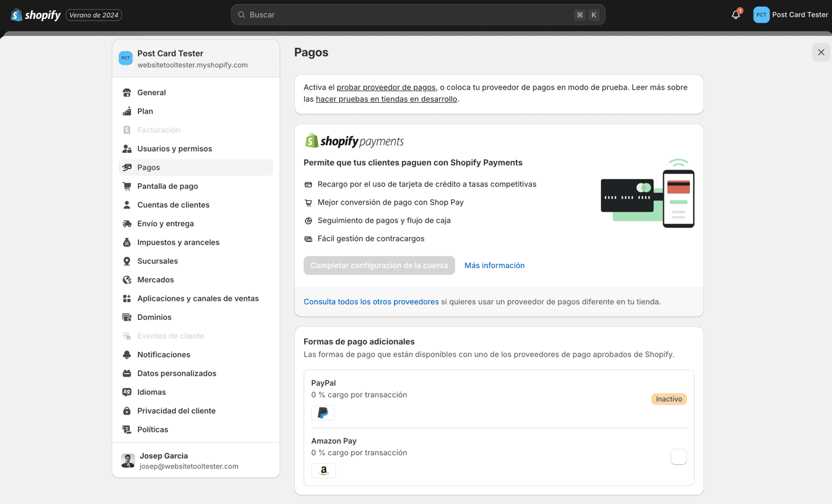Viewport: 832px width, 504px height.
Task: Go to Usuarios y permisos
Action: 196,149
